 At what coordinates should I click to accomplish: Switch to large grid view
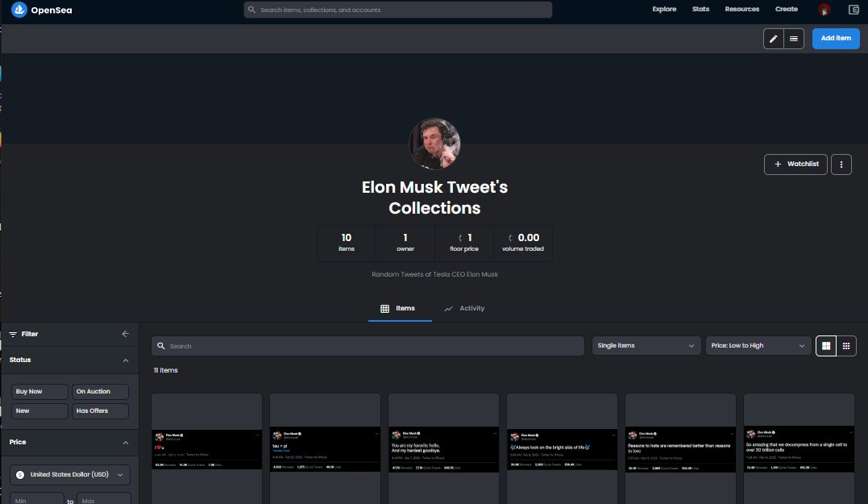pos(826,346)
